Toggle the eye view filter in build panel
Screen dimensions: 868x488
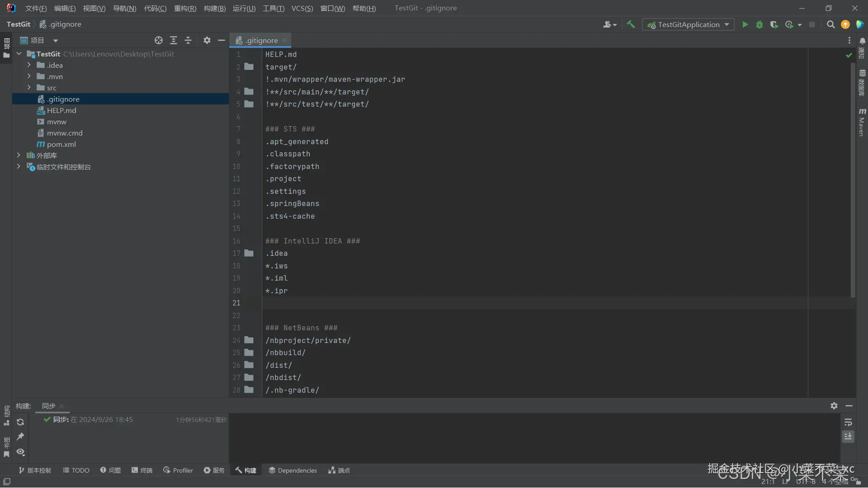(20, 452)
